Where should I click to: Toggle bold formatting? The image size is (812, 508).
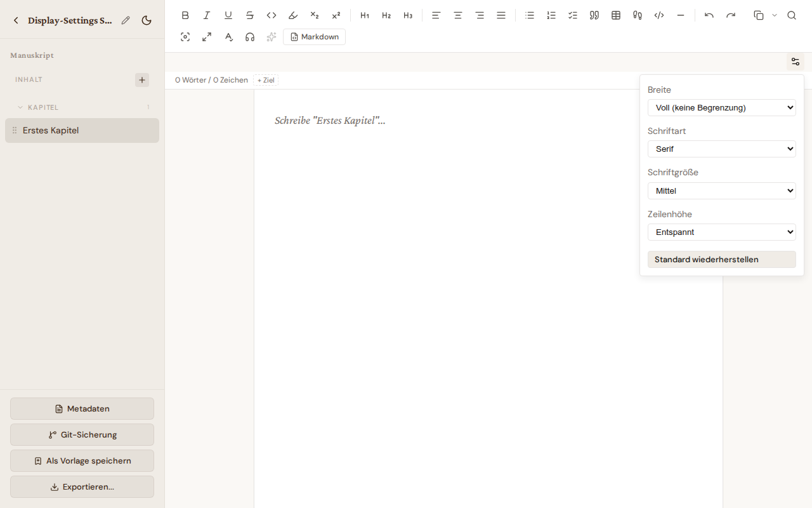(185, 15)
